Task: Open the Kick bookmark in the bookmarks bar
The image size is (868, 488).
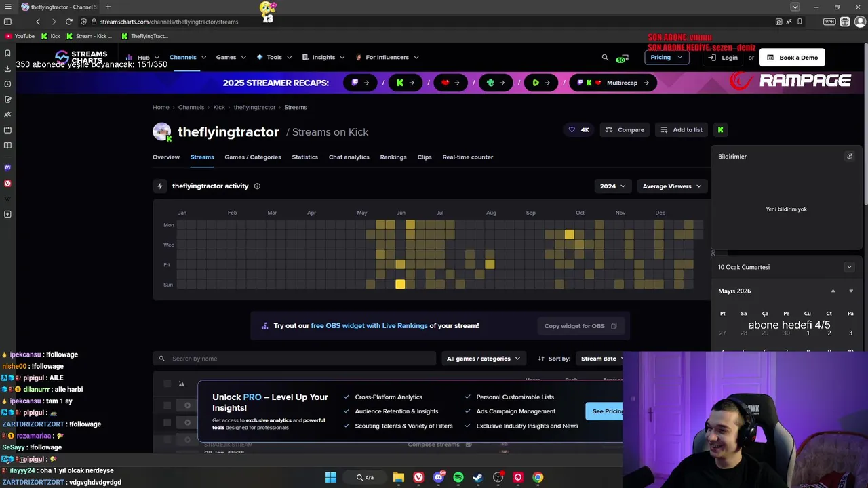Action: tap(51, 36)
